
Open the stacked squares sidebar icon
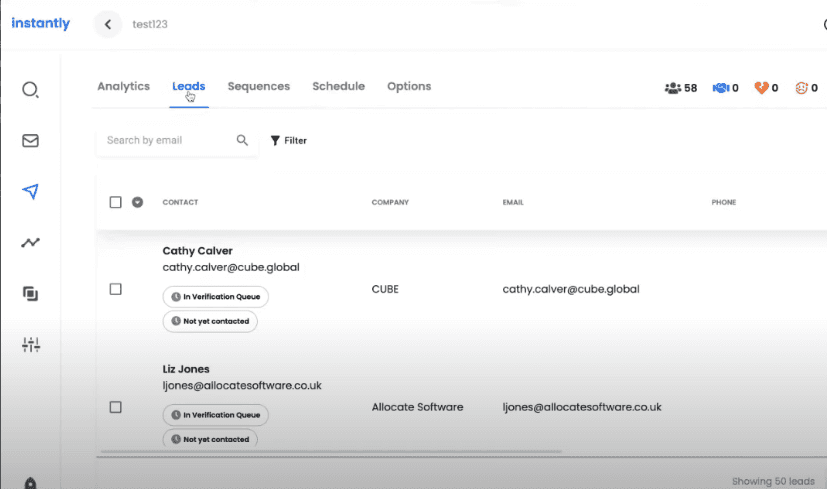(30, 293)
